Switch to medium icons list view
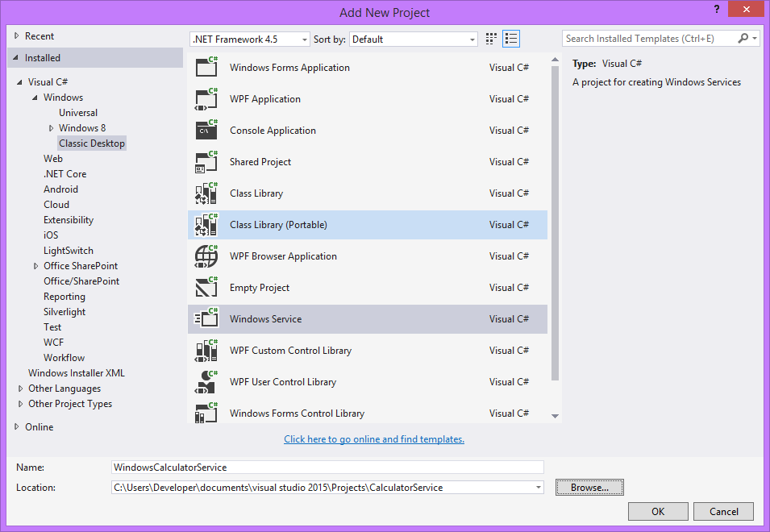Screen dimensions: 770x532 pyautogui.click(x=511, y=39)
